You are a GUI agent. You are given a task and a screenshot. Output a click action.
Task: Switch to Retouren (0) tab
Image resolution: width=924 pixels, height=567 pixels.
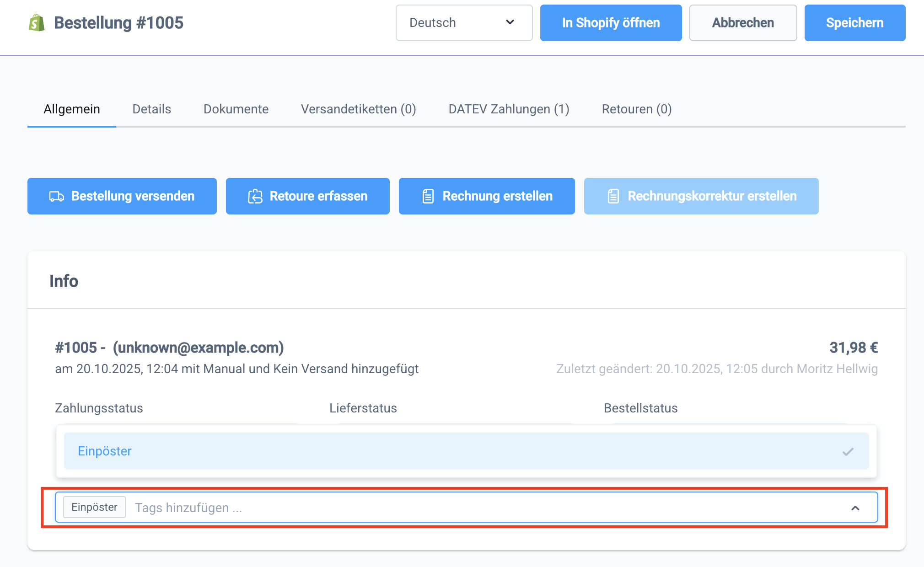coord(636,109)
